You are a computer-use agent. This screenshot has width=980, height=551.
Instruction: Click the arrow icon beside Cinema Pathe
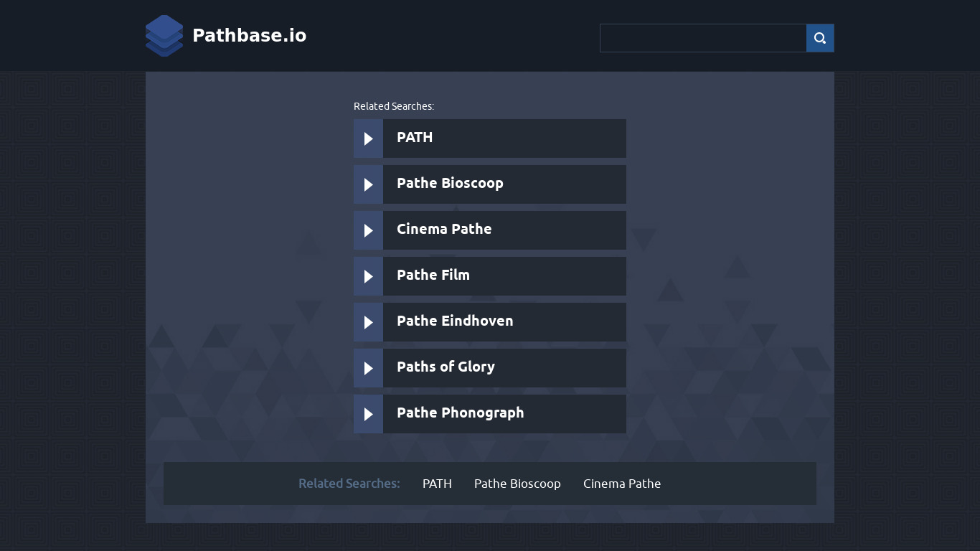tap(368, 230)
